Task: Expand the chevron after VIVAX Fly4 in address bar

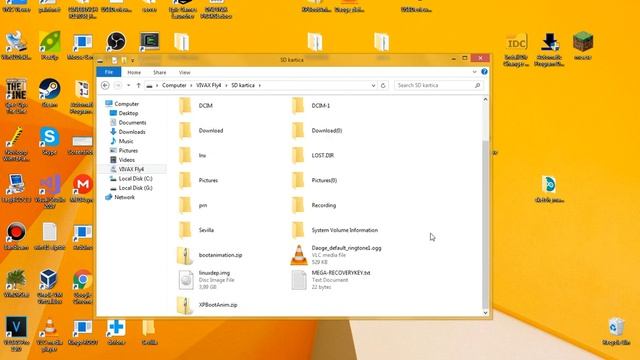Action: [226, 85]
